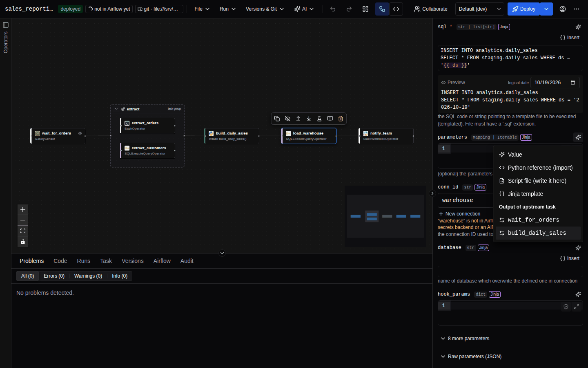
Task: Click the flask test icon in node toolbar
Action: coord(319,119)
